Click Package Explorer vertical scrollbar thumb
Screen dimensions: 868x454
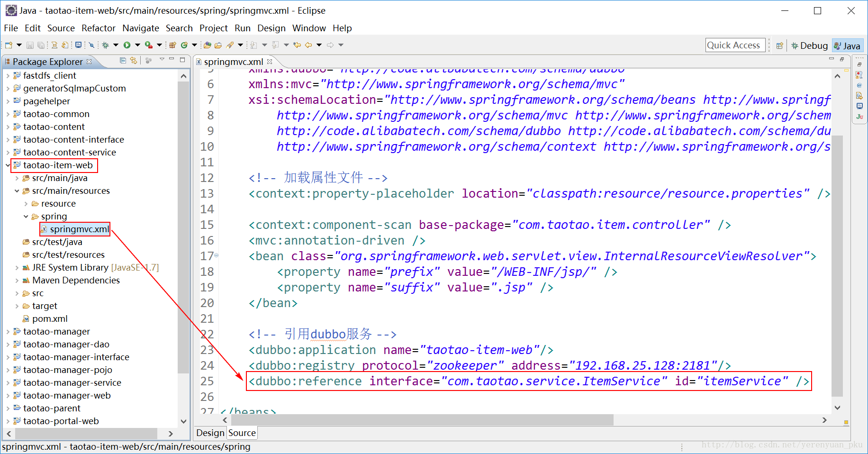coord(183,227)
